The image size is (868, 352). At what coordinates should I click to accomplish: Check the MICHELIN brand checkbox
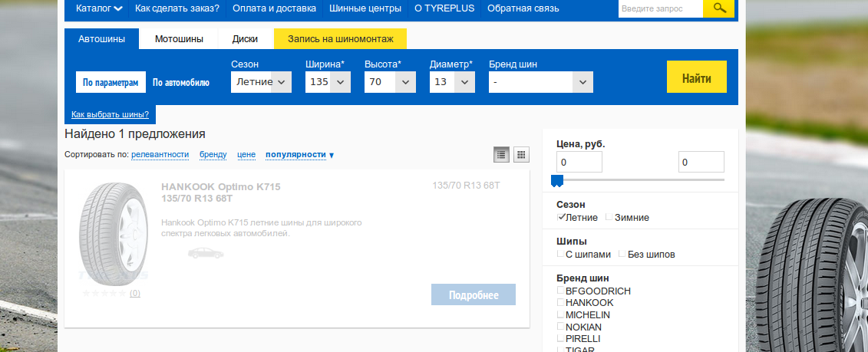[561, 314]
